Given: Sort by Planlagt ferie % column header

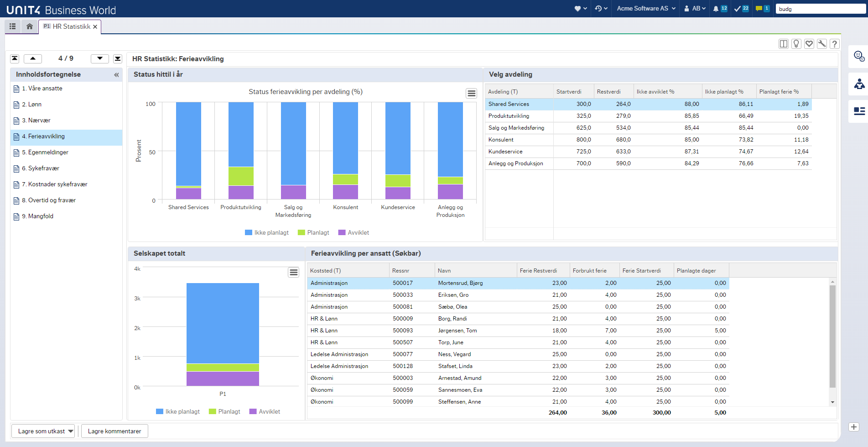Looking at the screenshot, I should pyautogui.click(x=784, y=91).
